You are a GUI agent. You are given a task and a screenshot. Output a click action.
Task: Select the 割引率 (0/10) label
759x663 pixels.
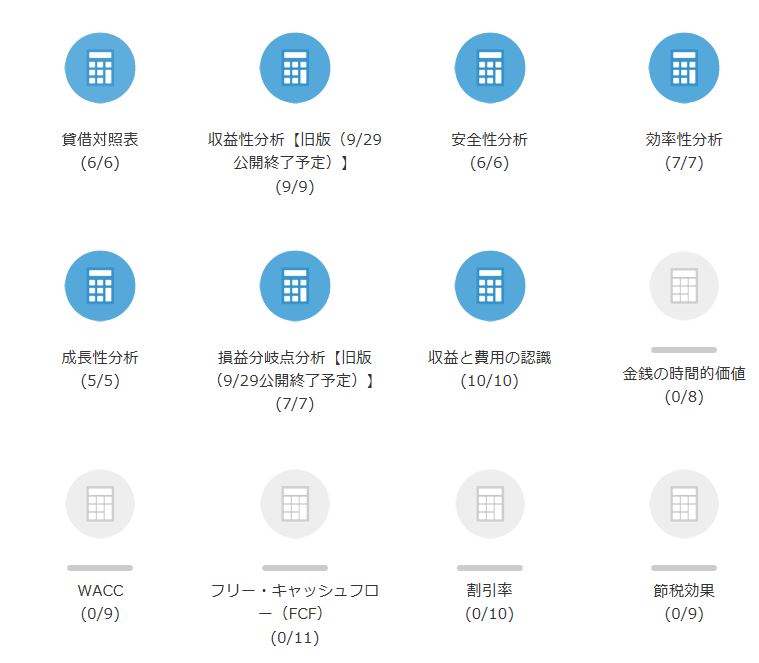point(490,602)
